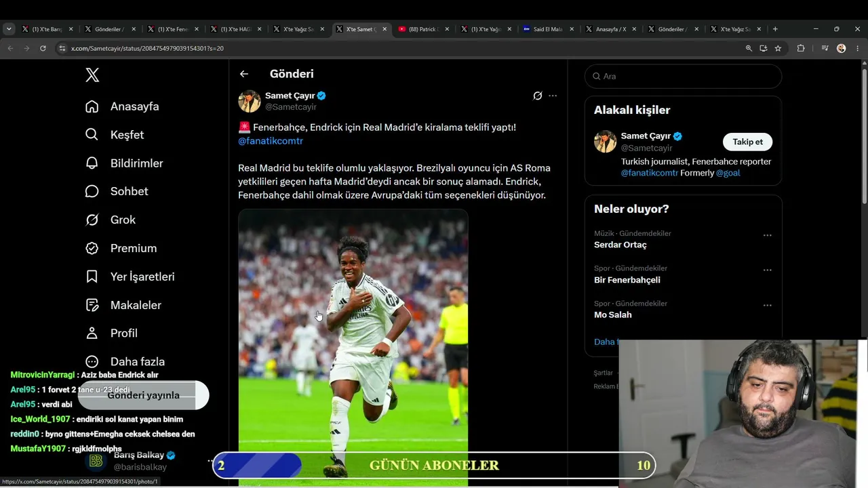This screenshot has height=488, width=868.
Task: Open the Endrick photo in the post
Action: click(x=353, y=347)
